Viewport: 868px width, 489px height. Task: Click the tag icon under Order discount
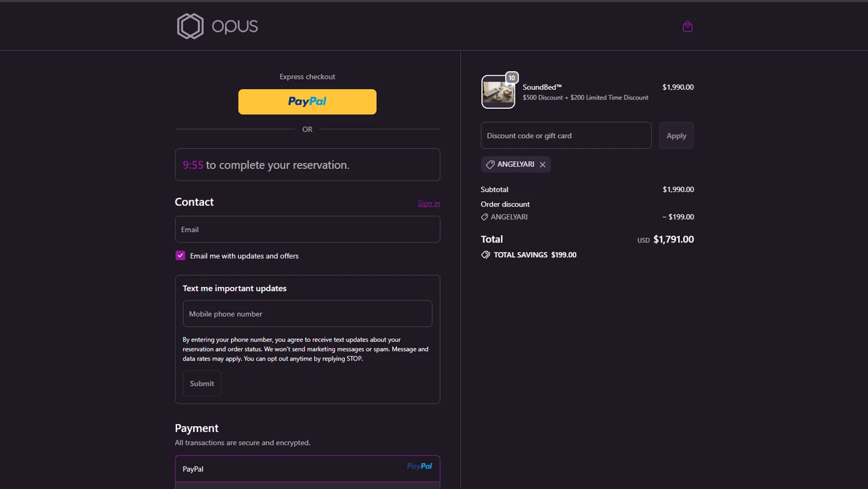(484, 217)
